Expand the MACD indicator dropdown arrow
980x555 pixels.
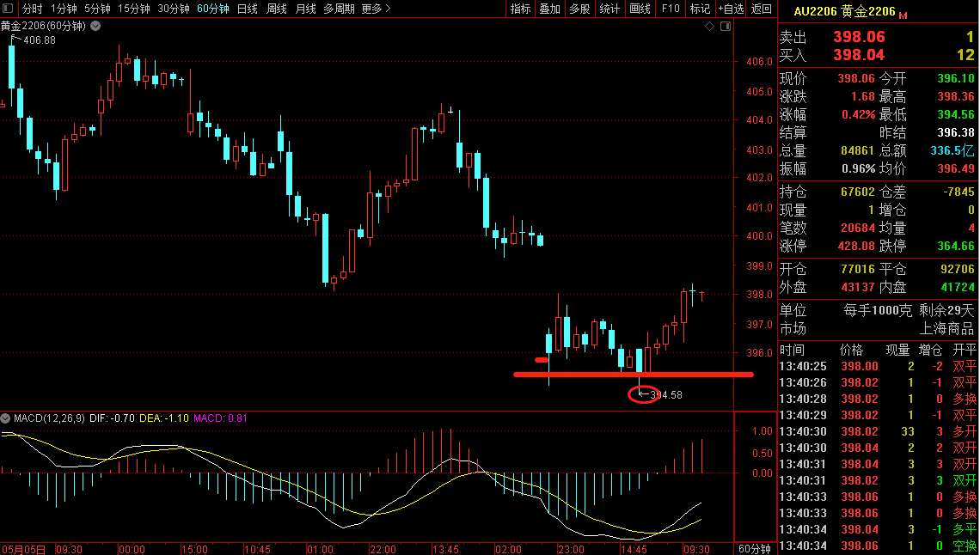coord(6,418)
